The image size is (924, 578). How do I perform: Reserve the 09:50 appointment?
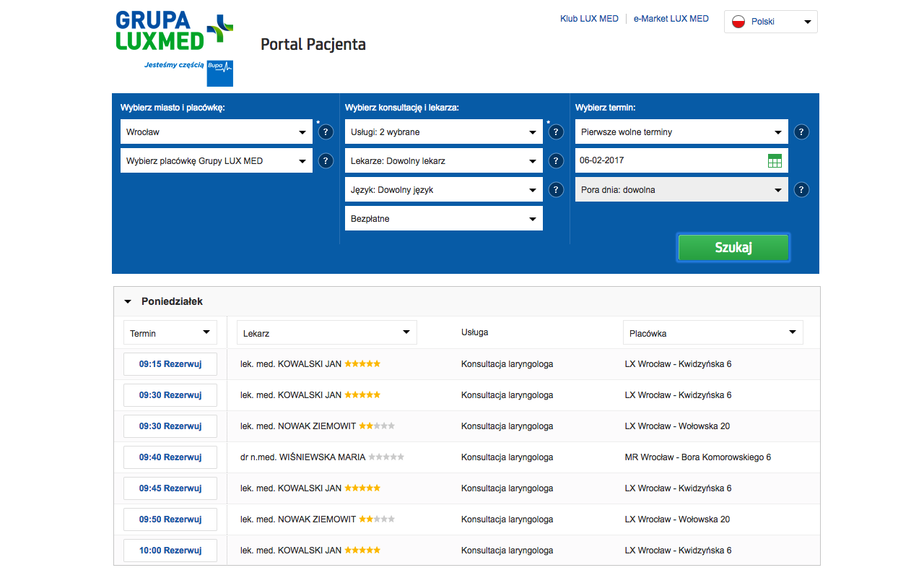click(x=170, y=519)
